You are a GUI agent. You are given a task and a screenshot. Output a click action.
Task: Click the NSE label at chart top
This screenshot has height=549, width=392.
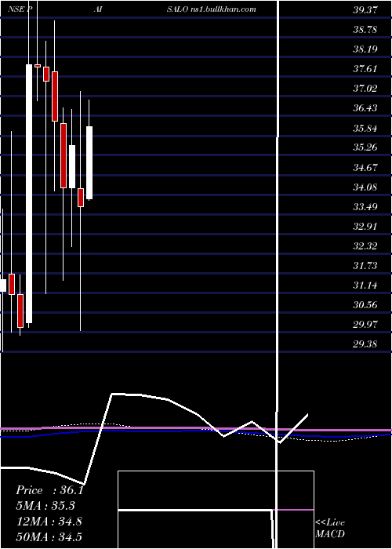[16, 9]
